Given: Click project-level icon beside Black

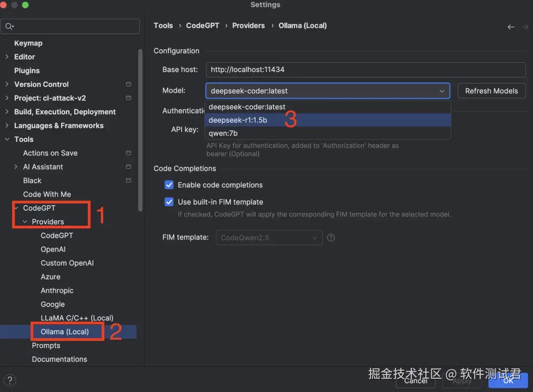Looking at the screenshot, I should 128,180.
